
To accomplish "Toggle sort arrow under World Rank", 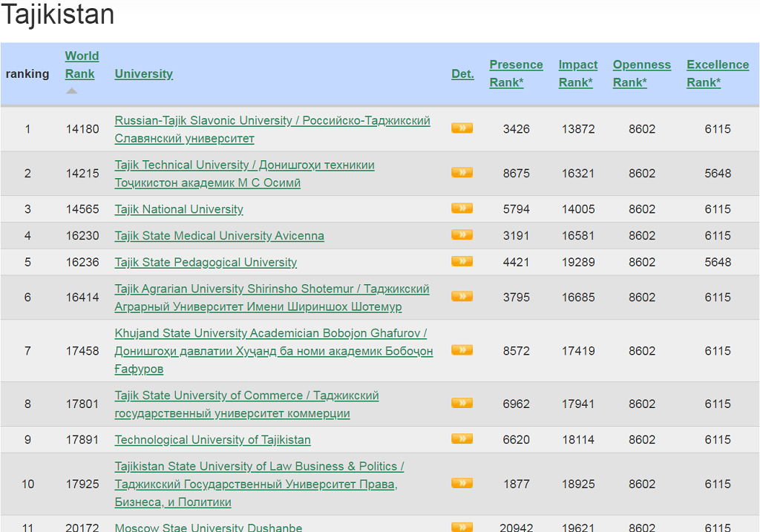I will [x=72, y=91].
